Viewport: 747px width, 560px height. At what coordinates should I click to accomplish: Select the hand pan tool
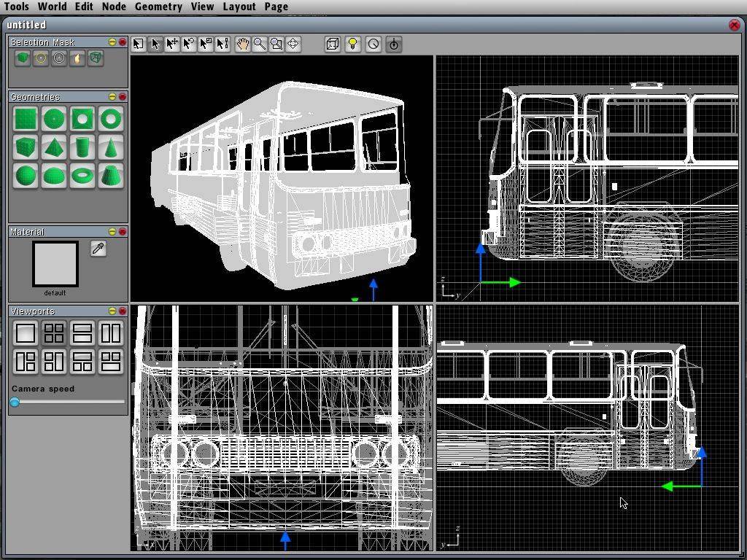242,44
